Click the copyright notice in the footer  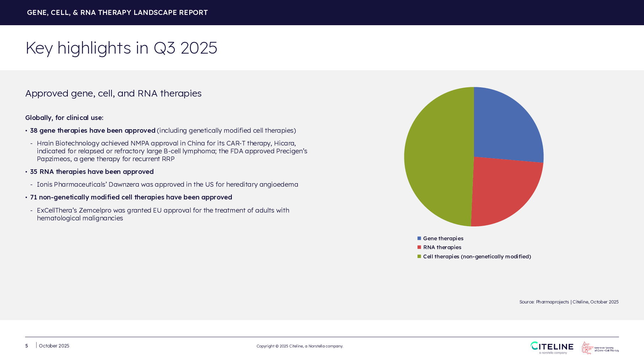[x=300, y=346]
